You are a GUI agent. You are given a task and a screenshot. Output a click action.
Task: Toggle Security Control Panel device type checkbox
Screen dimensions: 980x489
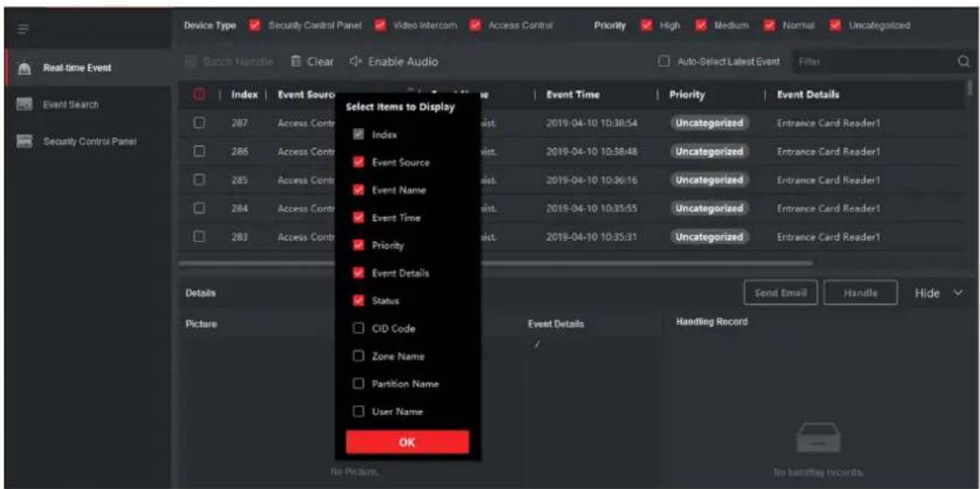coord(254,25)
